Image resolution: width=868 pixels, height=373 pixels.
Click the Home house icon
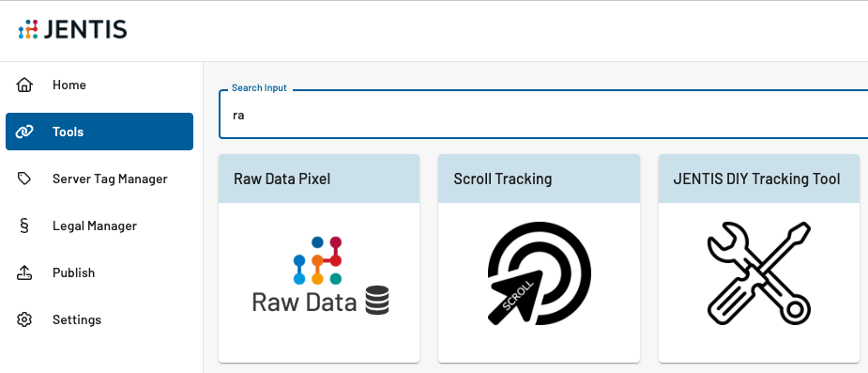click(x=24, y=85)
